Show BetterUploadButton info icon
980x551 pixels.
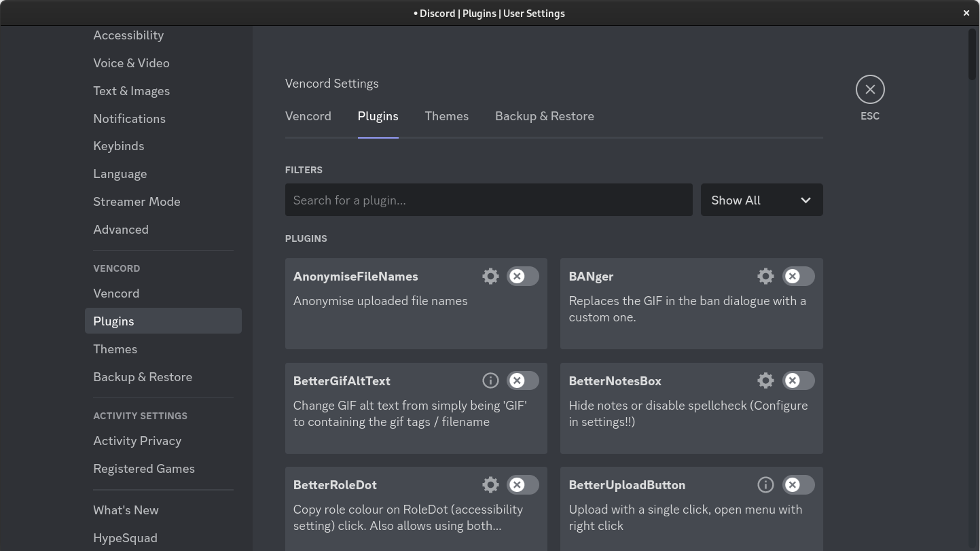[x=765, y=484]
